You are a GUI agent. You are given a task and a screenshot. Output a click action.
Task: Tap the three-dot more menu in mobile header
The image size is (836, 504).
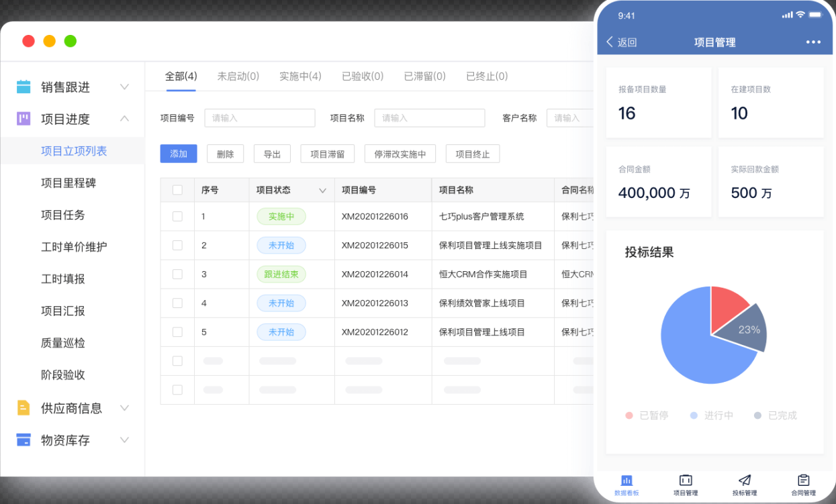point(813,42)
